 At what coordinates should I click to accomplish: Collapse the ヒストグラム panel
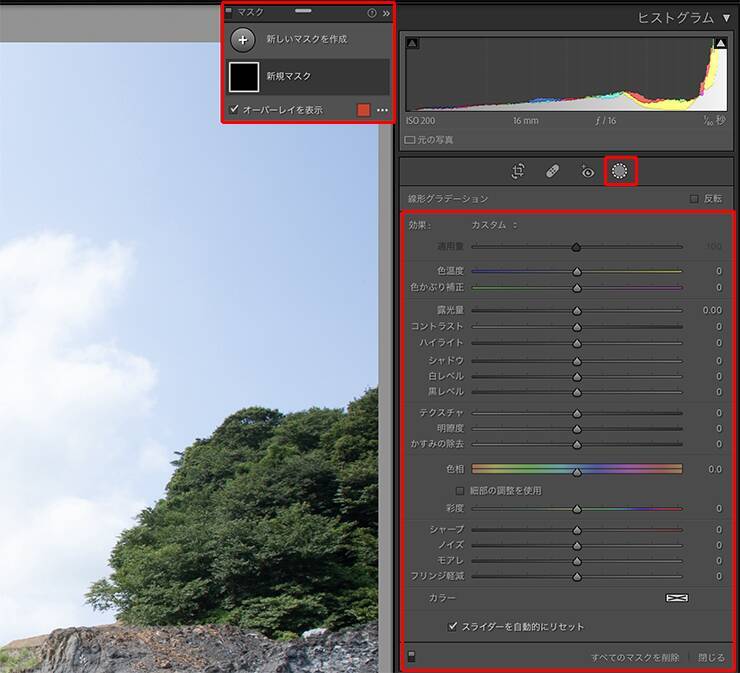point(726,18)
